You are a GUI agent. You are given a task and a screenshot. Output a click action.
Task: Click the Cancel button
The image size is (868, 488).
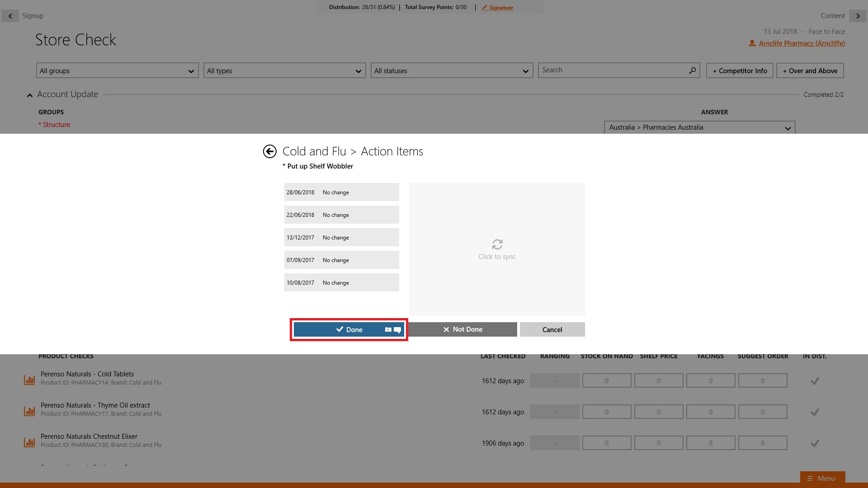point(552,329)
